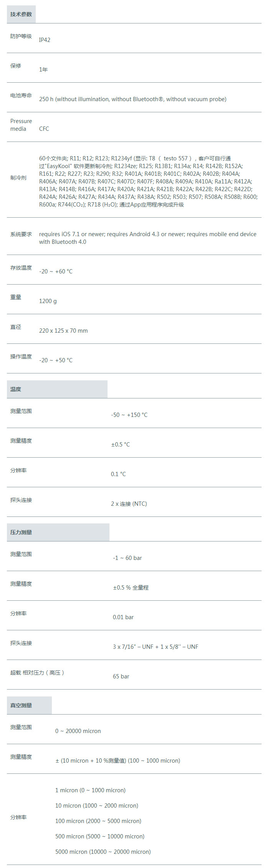Click the 防护等级 row label
Screen dimensions: 270x868
point(21,36)
